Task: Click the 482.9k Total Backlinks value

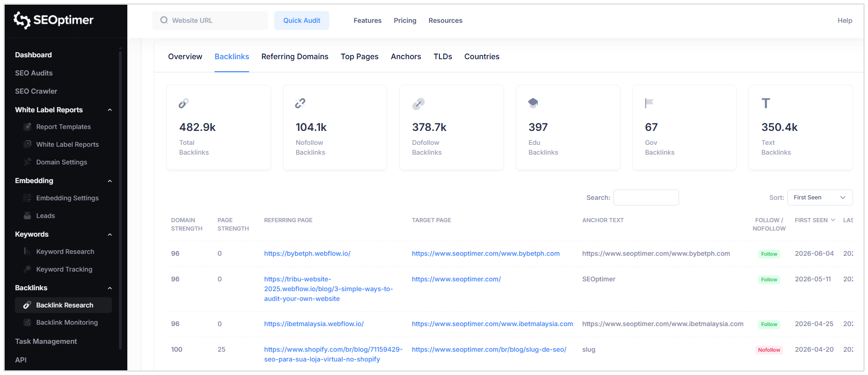Action: pos(197,127)
